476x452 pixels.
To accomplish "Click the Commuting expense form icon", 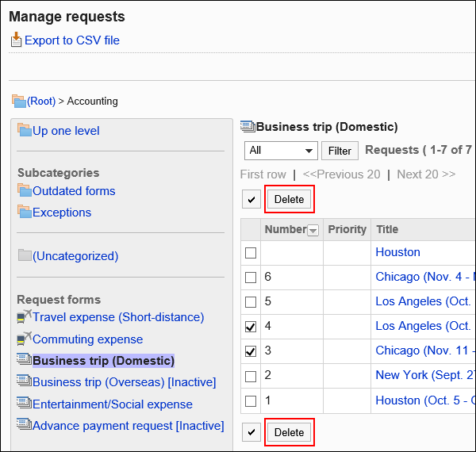I will pos(24,339).
